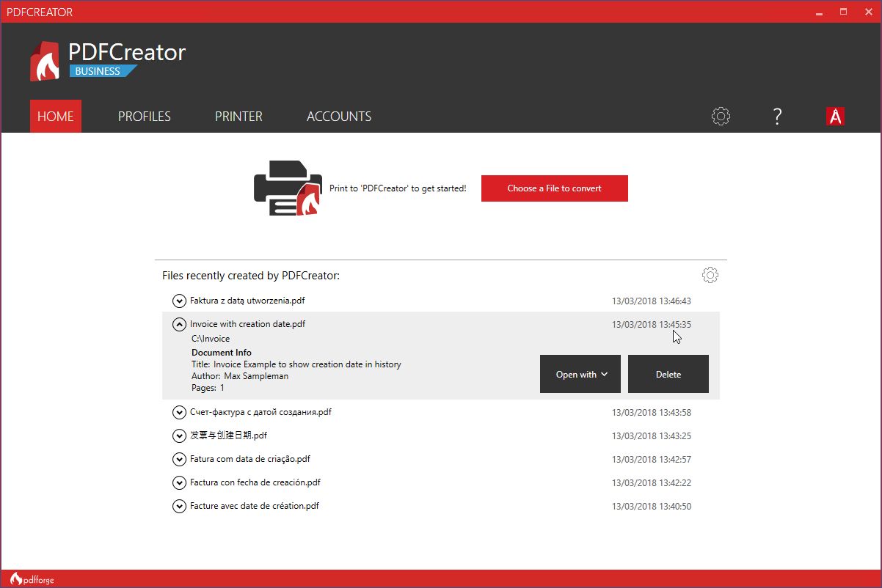Image resolution: width=882 pixels, height=588 pixels.
Task: Maximize the PDFCreator window
Action: tap(843, 12)
